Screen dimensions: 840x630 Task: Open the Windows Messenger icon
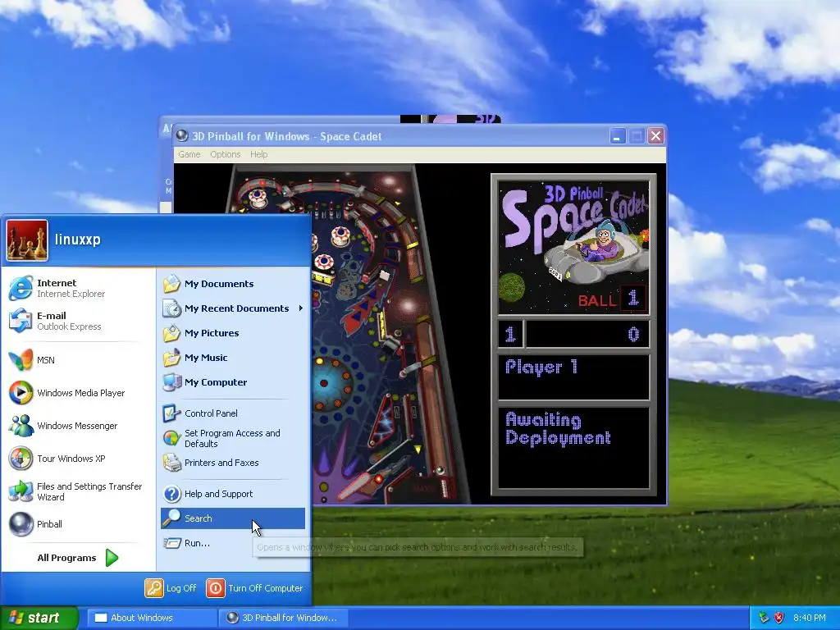pyautogui.click(x=21, y=426)
